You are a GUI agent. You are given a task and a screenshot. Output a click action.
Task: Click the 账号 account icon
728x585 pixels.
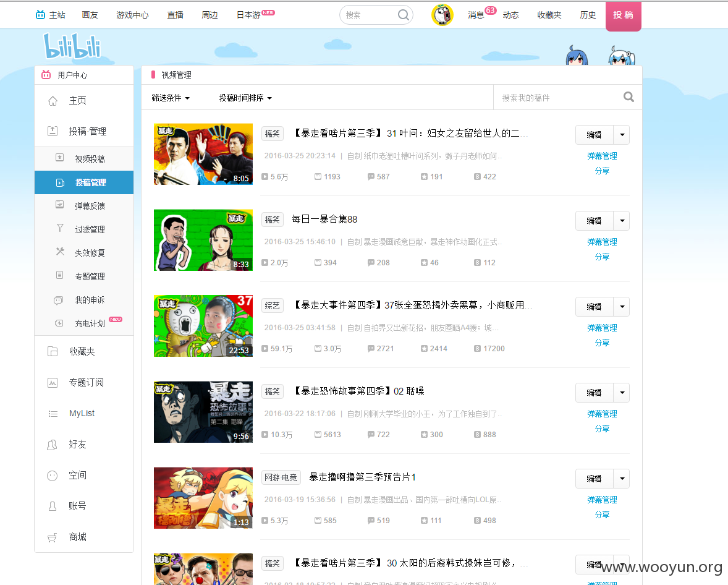click(x=53, y=506)
